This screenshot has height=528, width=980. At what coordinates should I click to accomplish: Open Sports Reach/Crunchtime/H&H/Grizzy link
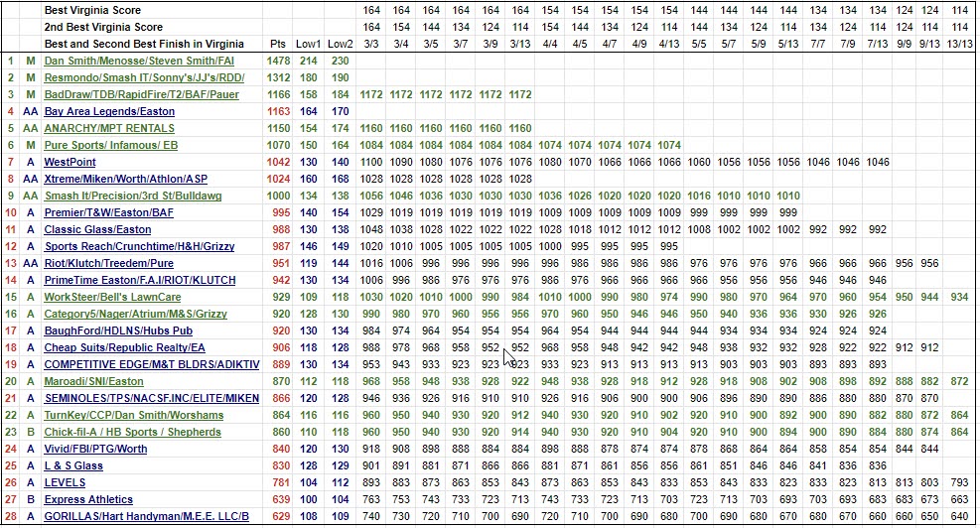pyautogui.click(x=139, y=246)
